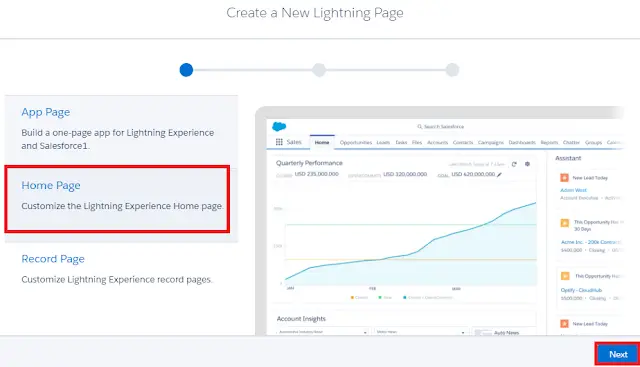Image resolution: width=640 pixels, height=367 pixels.
Task: Click the refresh icon in Quarterly Performance
Action: [514, 164]
